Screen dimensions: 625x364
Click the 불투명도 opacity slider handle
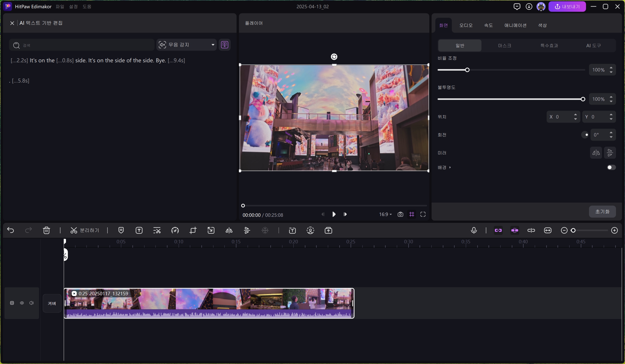pos(583,99)
